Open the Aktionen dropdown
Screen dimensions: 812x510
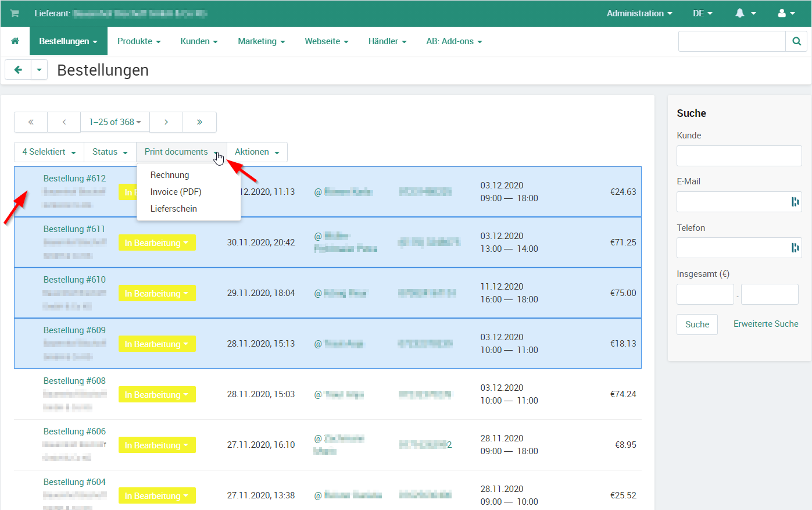point(257,152)
